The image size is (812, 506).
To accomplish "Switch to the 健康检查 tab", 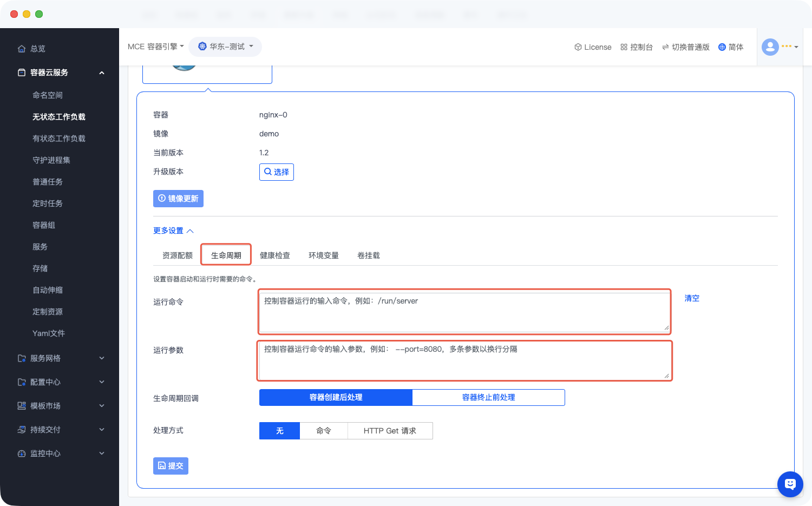I will [x=275, y=255].
